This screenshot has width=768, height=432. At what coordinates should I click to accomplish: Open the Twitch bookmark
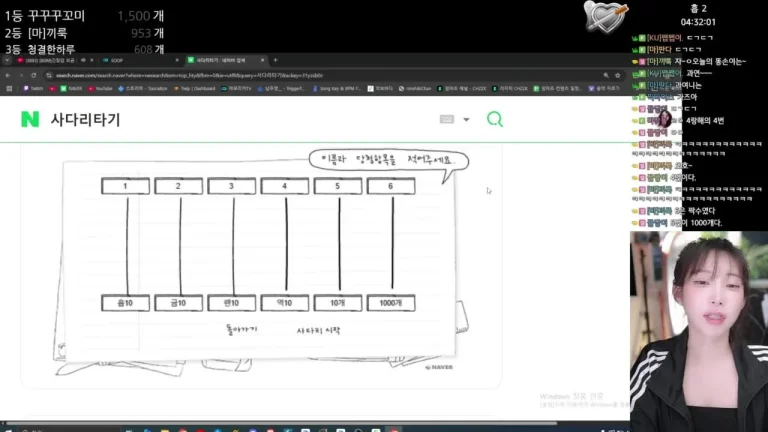click(32, 88)
